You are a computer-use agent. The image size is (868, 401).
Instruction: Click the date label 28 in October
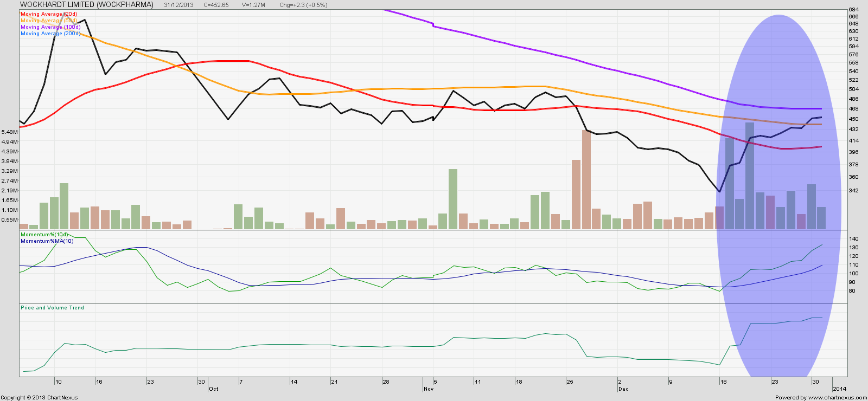(x=386, y=382)
